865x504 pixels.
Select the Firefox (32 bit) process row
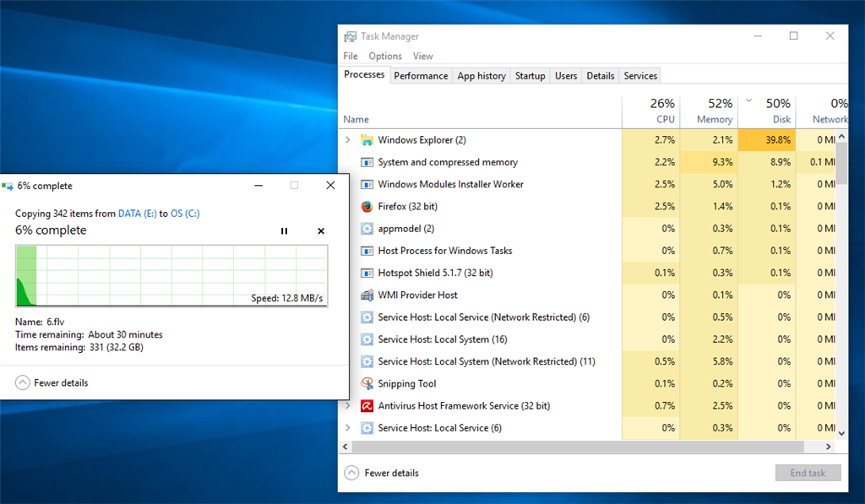[x=588, y=206]
